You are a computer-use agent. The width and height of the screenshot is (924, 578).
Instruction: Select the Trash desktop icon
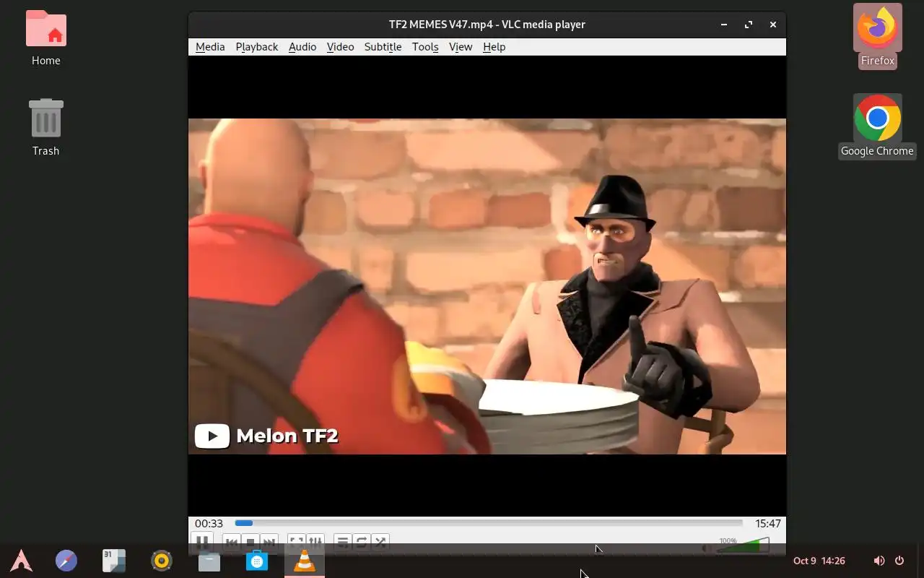point(45,128)
